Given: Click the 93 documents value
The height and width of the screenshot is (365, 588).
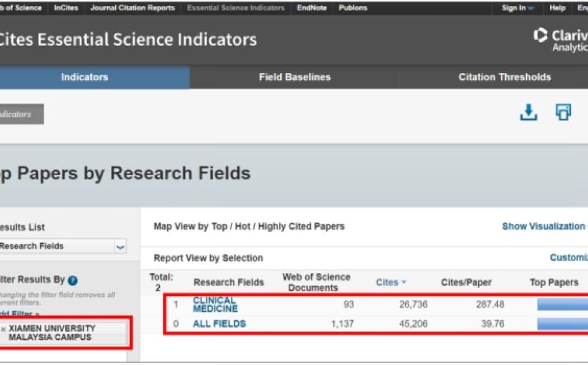Looking at the screenshot, I should [x=349, y=304].
